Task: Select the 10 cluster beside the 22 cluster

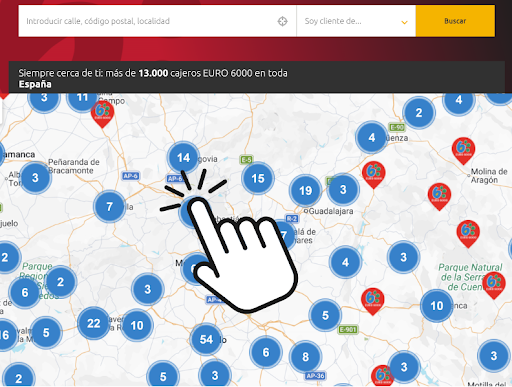Action: pos(137,325)
